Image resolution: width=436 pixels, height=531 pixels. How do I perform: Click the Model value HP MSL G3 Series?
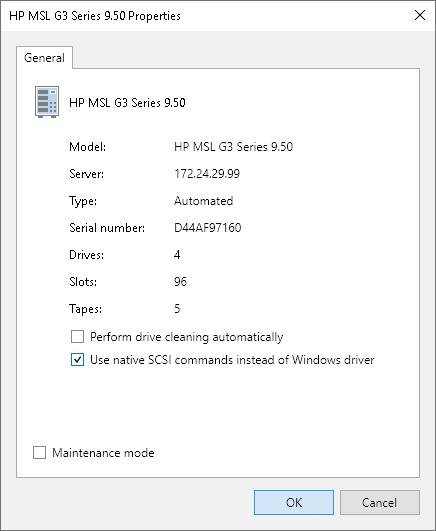tap(233, 147)
